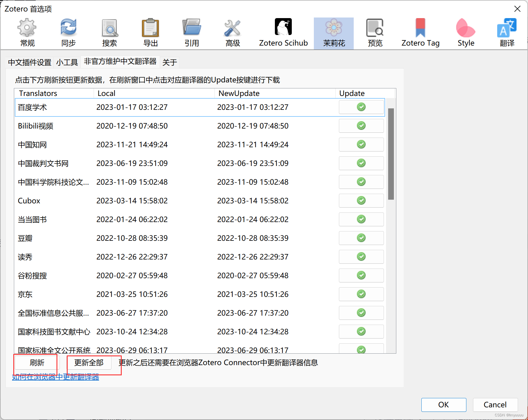Select the 非官方维护中文翻译器 tab
The height and width of the screenshot is (420, 528).
coord(120,62)
